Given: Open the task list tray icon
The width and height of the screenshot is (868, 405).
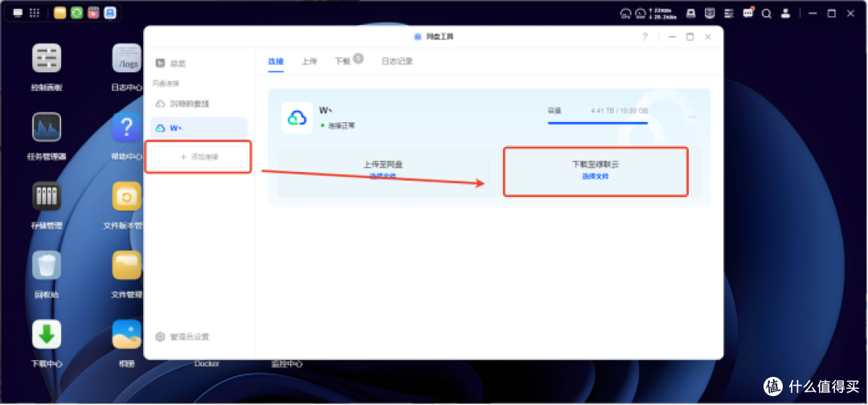Looking at the screenshot, I should click(x=730, y=14).
